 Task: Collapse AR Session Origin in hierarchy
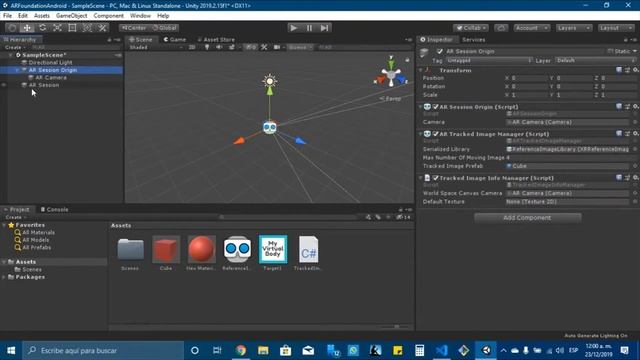(17, 70)
